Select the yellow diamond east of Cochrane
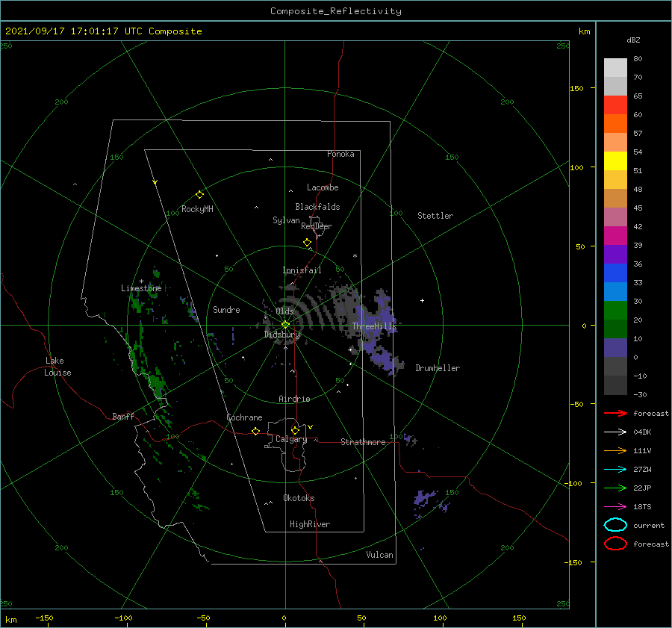Viewport: 672px width, 628px height. point(256,431)
